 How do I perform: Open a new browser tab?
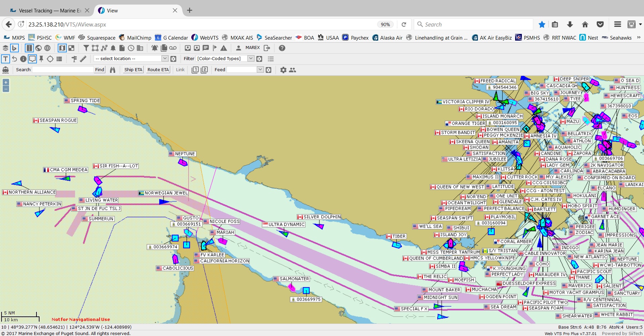coord(190,10)
